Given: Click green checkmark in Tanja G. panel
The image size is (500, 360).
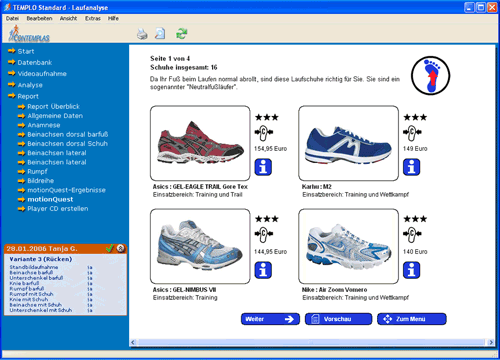Looking at the screenshot, I should tap(110, 248).
